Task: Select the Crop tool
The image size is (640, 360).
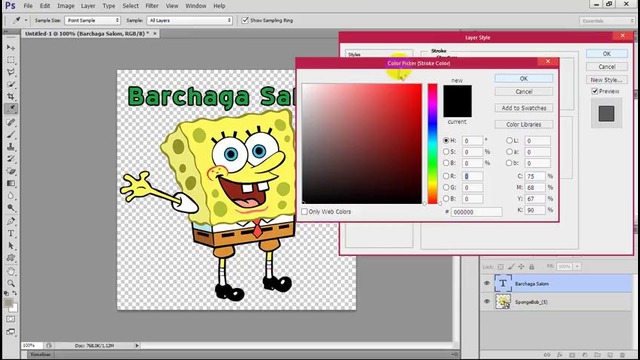Action: tap(11, 97)
